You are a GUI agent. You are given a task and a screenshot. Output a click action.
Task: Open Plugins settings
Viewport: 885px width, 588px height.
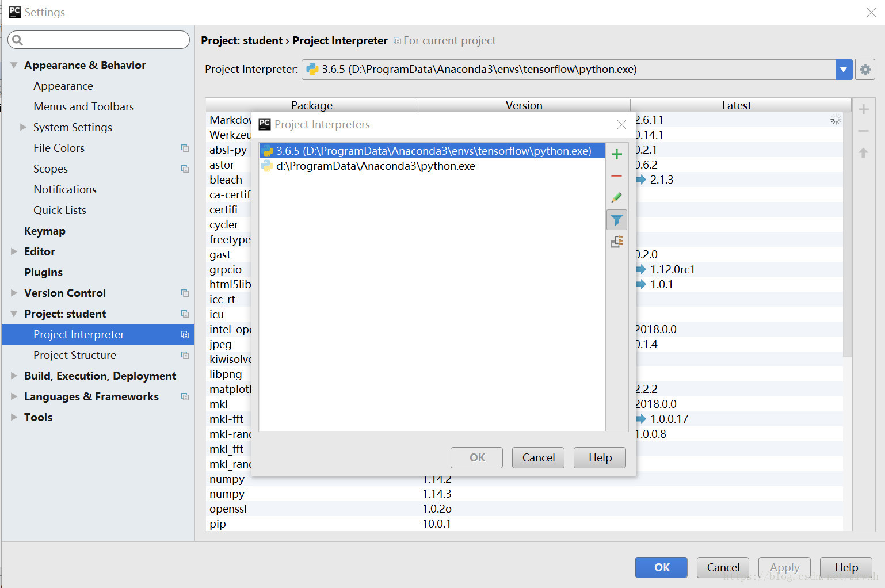[x=43, y=272]
